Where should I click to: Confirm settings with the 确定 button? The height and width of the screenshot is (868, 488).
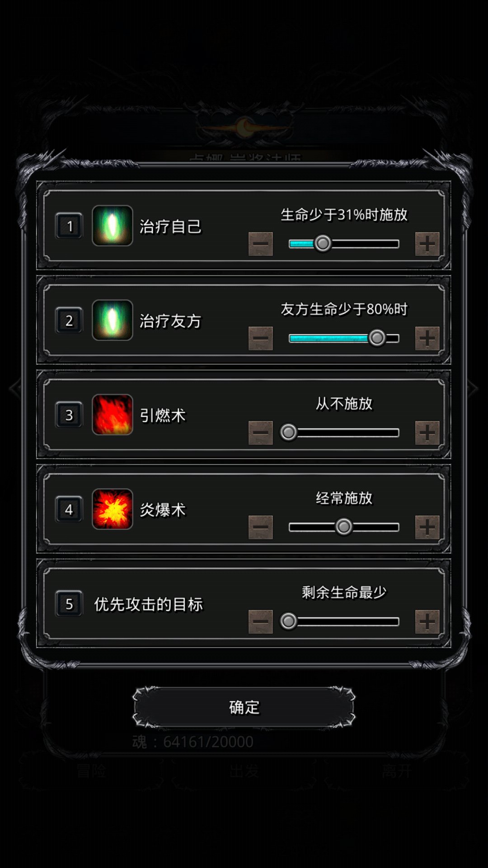244,707
